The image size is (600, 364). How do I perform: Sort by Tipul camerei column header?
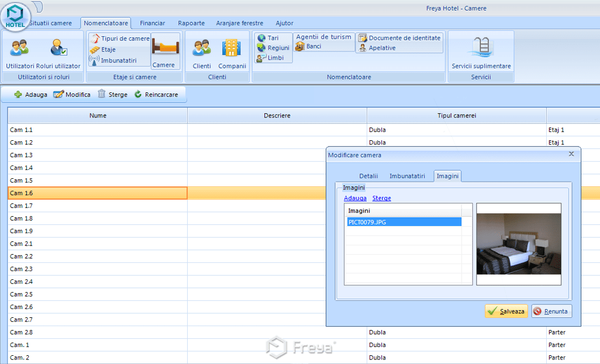(457, 116)
